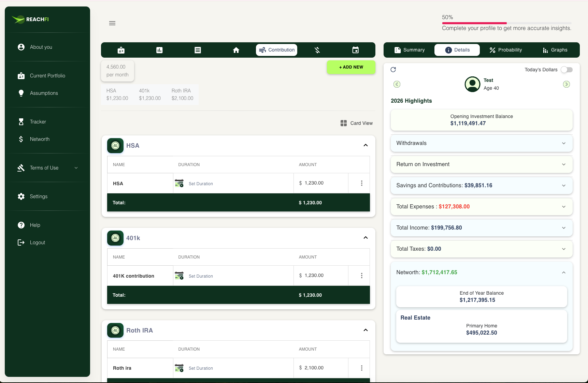The width and height of the screenshot is (588, 383).
Task: Click the calendar icon in the toolbar
Action: (355, 50)
